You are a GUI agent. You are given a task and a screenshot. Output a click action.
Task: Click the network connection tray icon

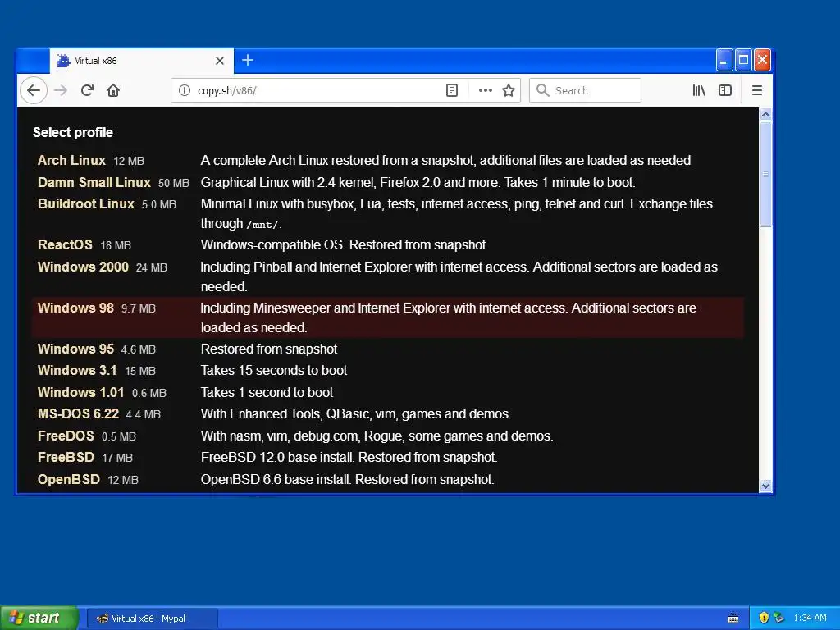tap(779, 618)
